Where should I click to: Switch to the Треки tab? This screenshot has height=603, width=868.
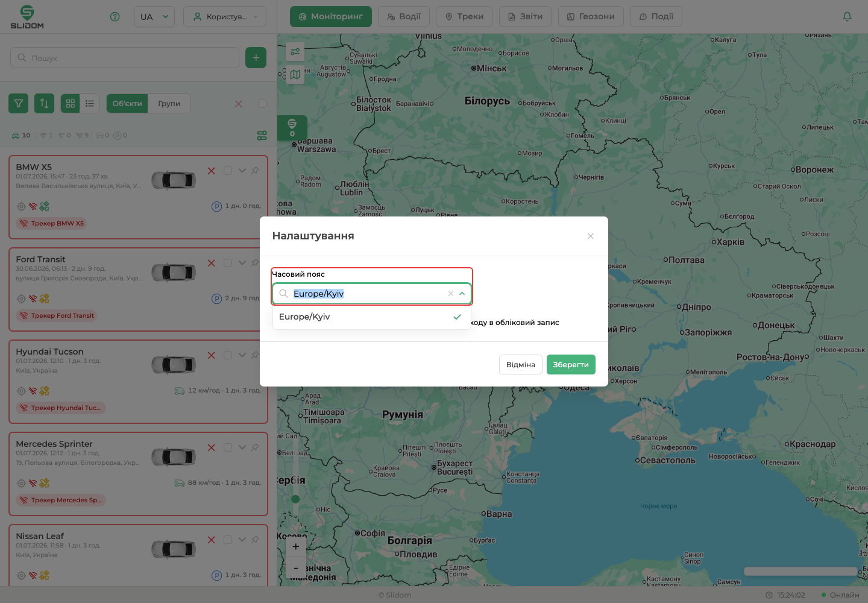pos(464,17)
